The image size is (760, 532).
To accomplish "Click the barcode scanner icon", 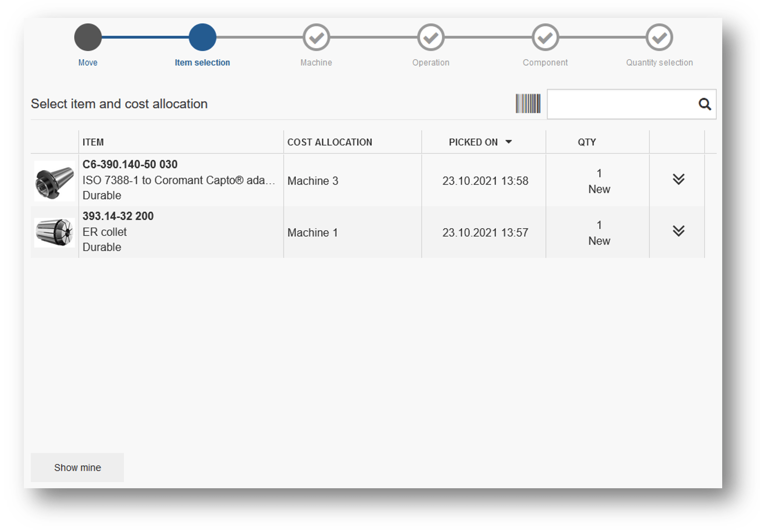I will [x=528, y=103].
